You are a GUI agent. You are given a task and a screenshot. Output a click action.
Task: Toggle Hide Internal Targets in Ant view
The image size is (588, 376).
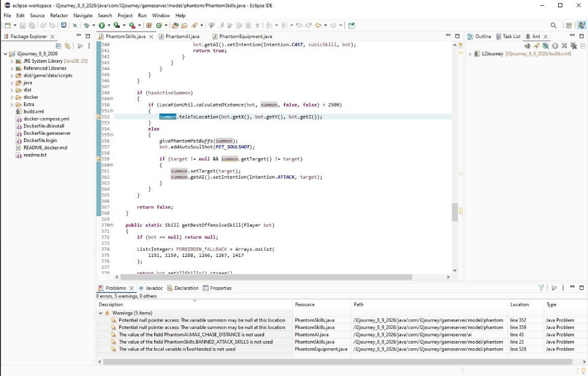click(546, 45)
